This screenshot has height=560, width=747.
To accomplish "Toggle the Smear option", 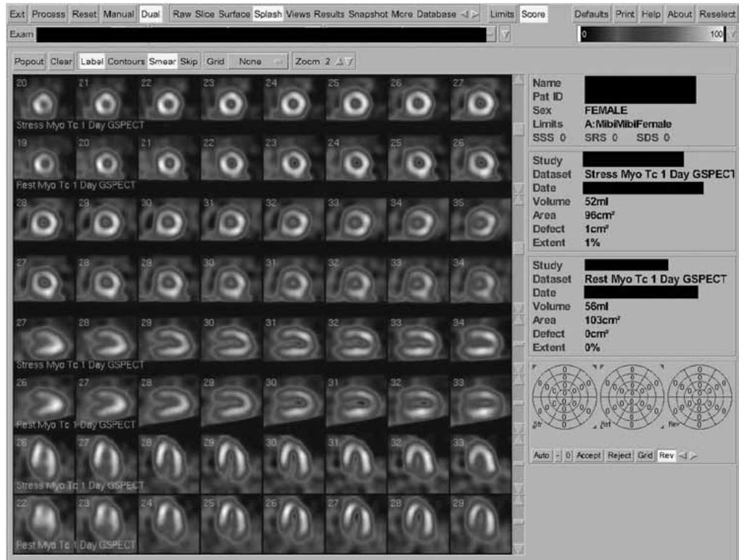I will (162, 62).
